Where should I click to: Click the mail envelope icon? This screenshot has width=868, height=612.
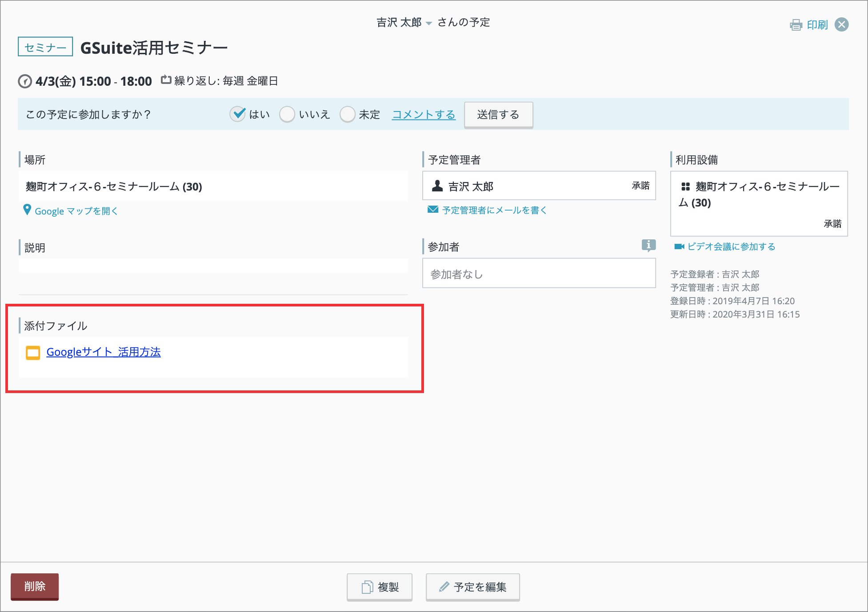433,210
